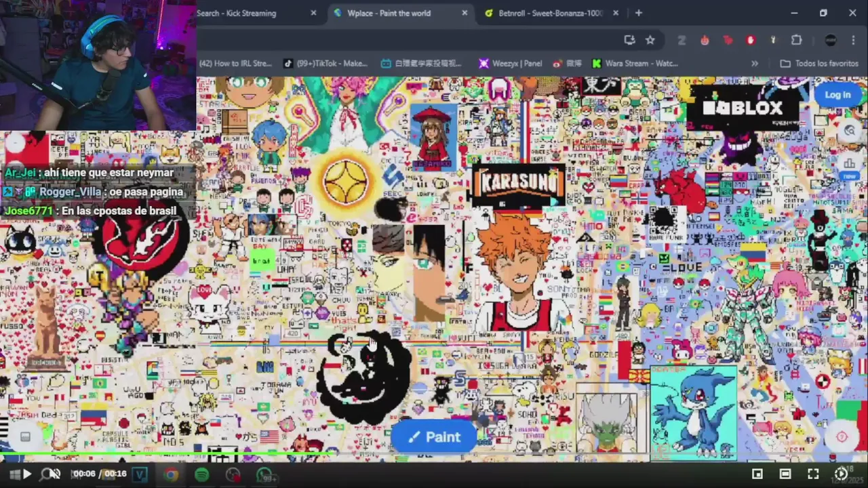Click the Log in button
868x488 pixels.
(837, 95)
